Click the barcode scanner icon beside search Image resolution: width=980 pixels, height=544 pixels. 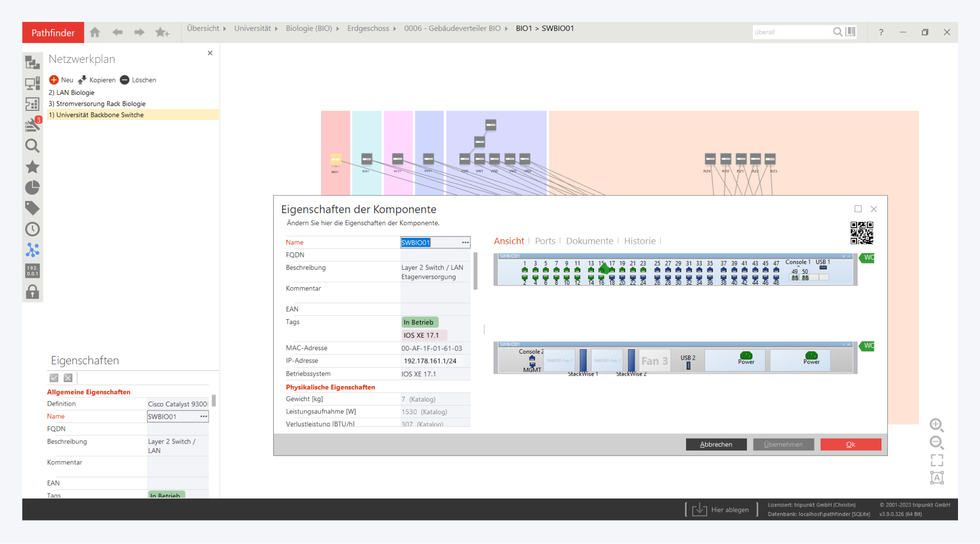851,32
